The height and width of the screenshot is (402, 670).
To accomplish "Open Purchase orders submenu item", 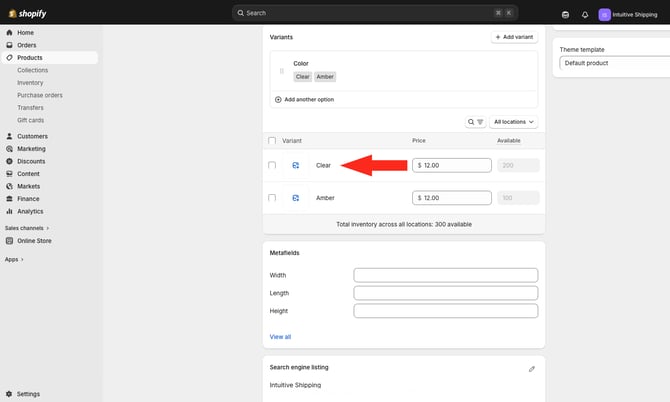I will tap(40, 95).
